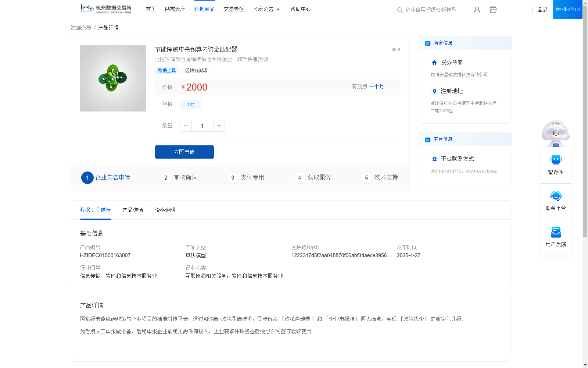Click the publish date 2025-4-27

click(408, 255)
